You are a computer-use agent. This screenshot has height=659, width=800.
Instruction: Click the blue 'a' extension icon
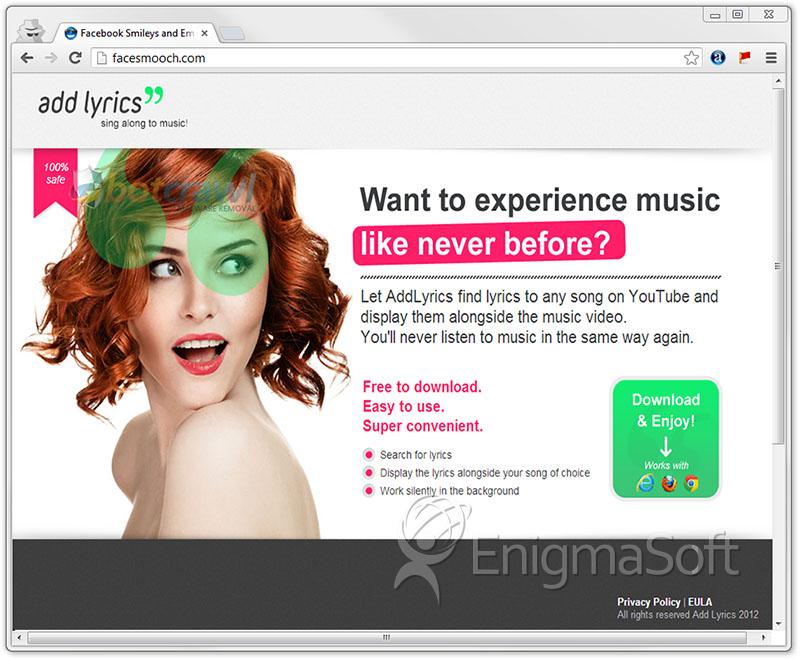[718, 58]
